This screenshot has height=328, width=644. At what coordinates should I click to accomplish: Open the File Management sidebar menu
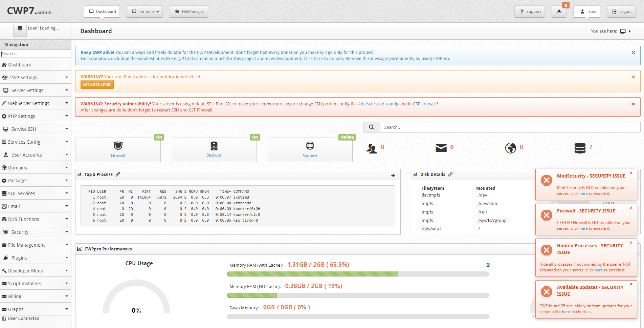point(36,245)
